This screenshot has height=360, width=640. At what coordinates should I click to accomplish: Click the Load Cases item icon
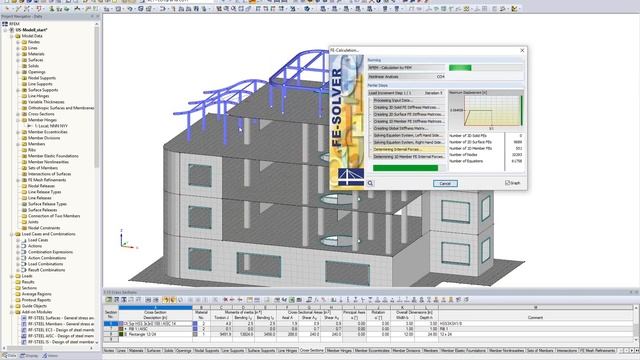pos(24,240)
